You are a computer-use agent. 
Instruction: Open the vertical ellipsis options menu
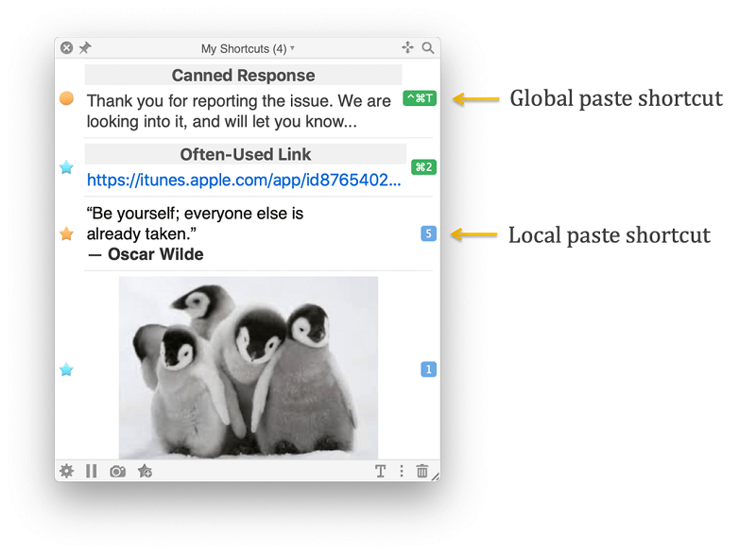click(x=402, y=471)
